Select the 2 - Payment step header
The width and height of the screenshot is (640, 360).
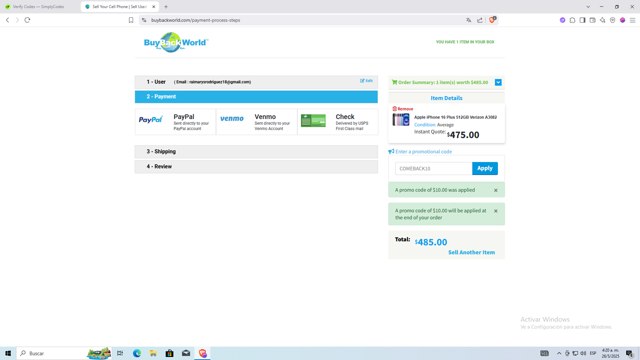256,97
